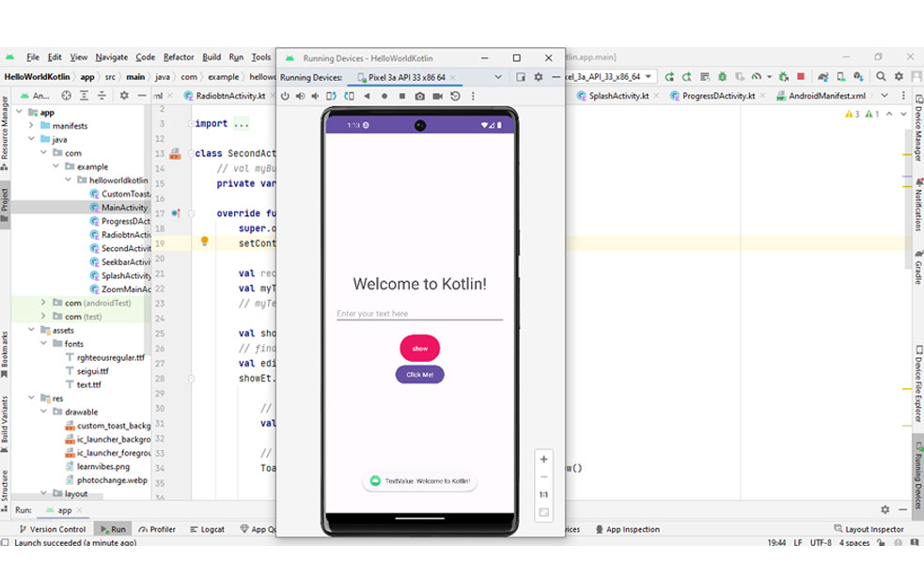Image resolution: width=924 pixels, height=577 pixels.
Task: Open SDK Manager in the main toolbar
Action: (x=858, y=77)
